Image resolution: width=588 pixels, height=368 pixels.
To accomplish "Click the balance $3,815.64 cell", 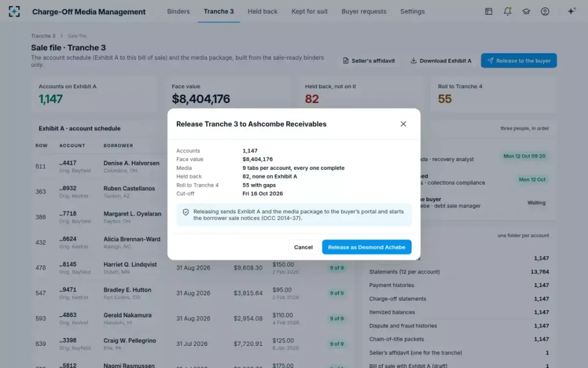I will pyautogui.click(x=248, y=293).
